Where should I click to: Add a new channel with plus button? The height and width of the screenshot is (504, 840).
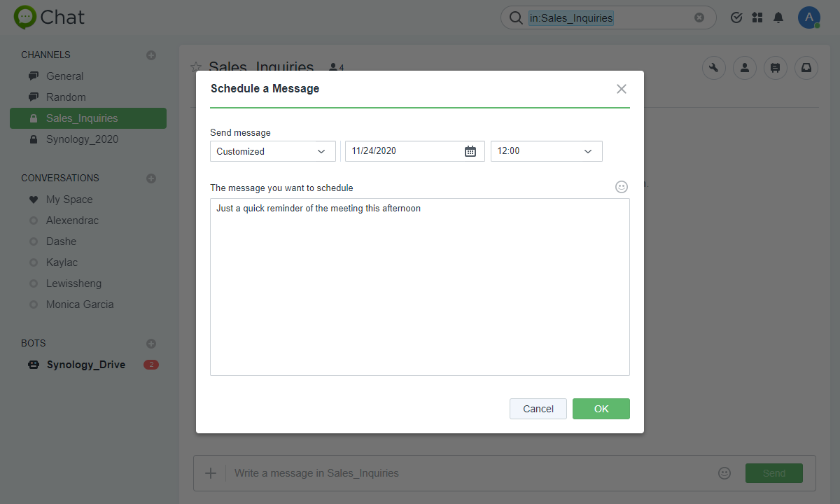[x=150, y=55]
